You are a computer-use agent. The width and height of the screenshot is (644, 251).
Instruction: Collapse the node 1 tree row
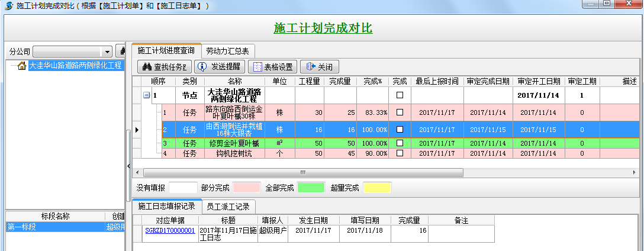click(146, 95)
